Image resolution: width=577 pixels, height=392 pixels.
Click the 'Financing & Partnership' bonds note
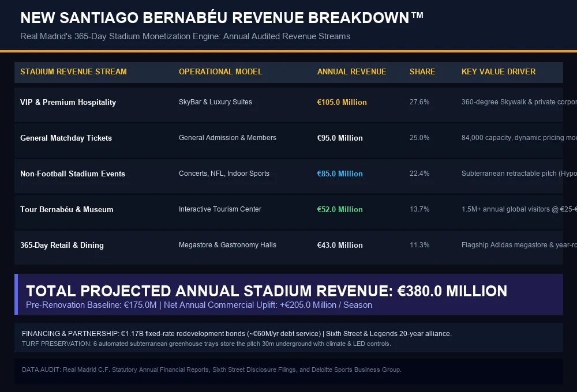point(237,334)
